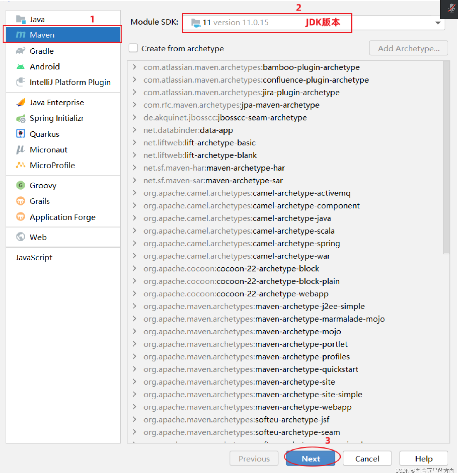Image resolution: width=458 pixels, height=476 pixels.
Task: Select maven-archetype-sar in the list
Action: coord(213,180)
